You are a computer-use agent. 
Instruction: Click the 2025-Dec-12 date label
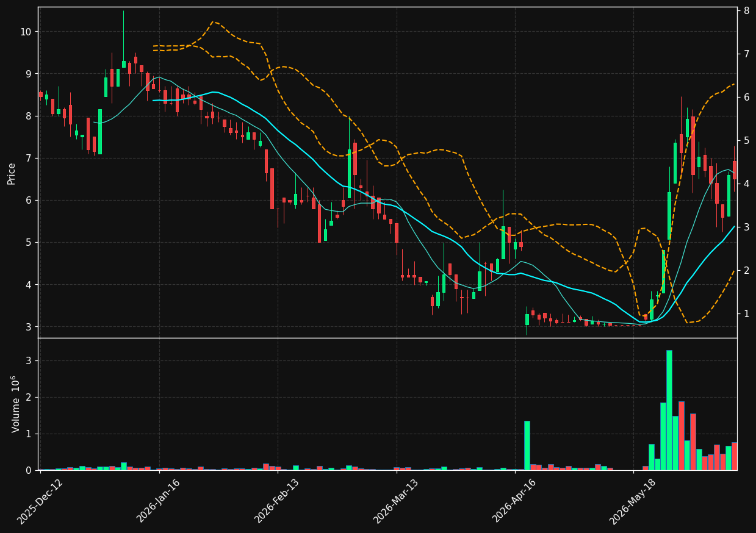[x=40, y=501]
